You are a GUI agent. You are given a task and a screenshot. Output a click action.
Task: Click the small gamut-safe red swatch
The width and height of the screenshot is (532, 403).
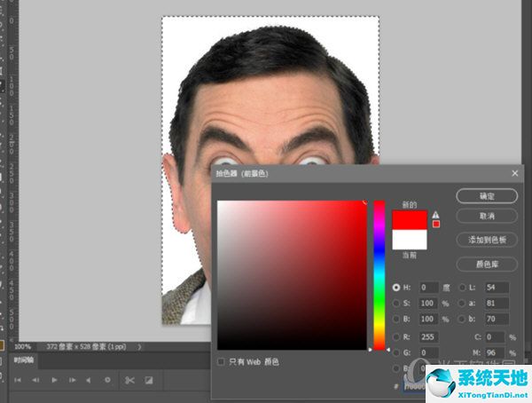(x=435, y=224)
